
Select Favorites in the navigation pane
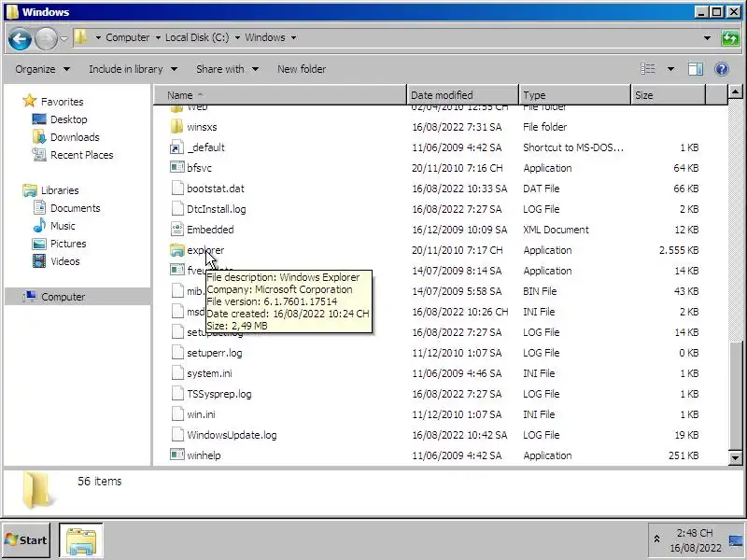click(x=62, y=102)
